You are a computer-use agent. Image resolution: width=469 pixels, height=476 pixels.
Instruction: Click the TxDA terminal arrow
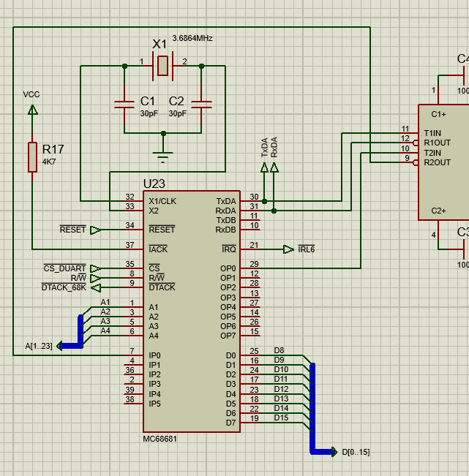click(264, 168)
